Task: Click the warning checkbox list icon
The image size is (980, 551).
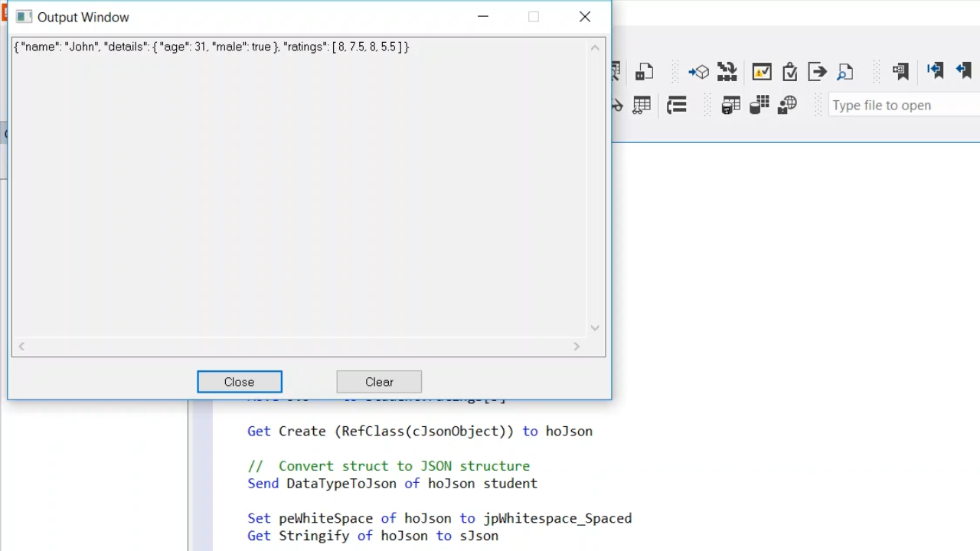Action: pos(762,72)
